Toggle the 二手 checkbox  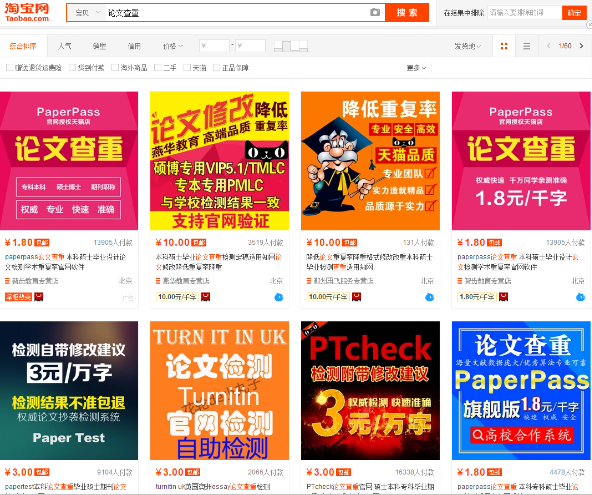tap(158, 68)
